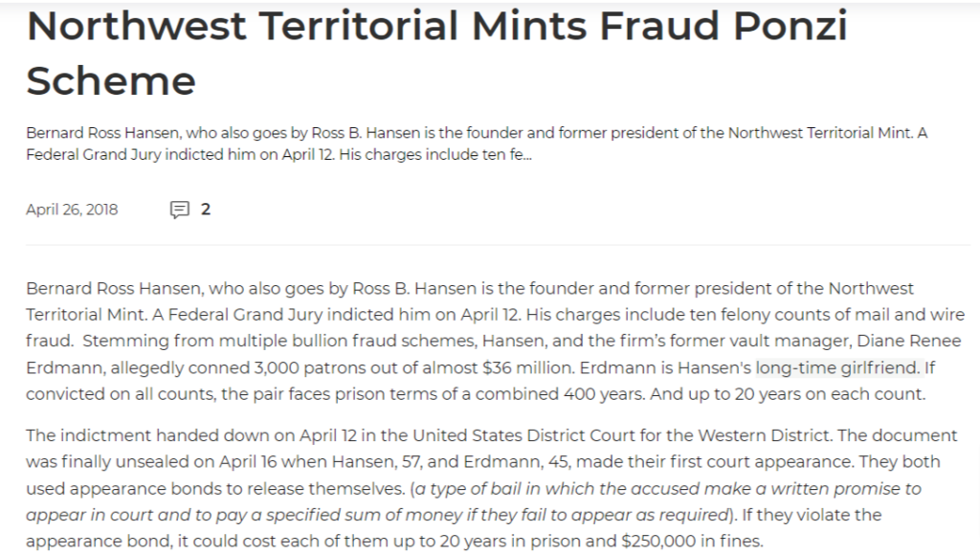Click the word Scheme in the headline

pyautogui.click(x=111, y=80)
